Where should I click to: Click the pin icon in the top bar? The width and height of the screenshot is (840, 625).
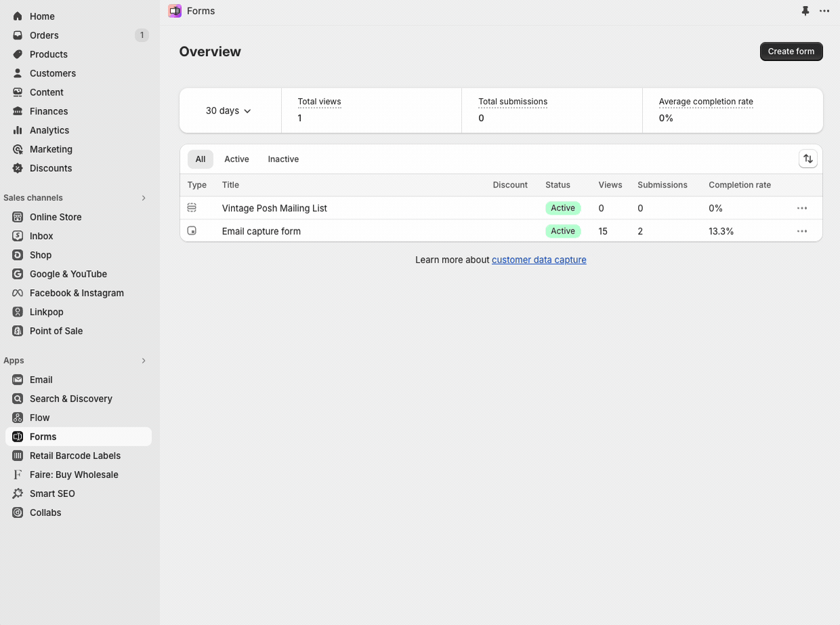point(805,11)
